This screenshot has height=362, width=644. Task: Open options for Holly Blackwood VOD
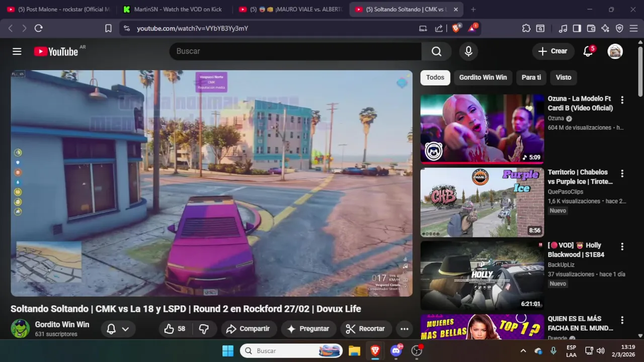622,247
